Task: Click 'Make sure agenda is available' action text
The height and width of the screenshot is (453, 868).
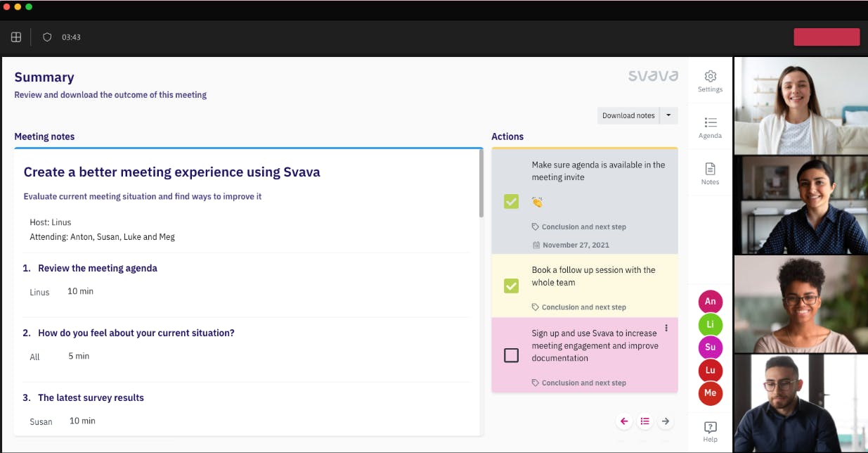Action: (x=598, y=171)
